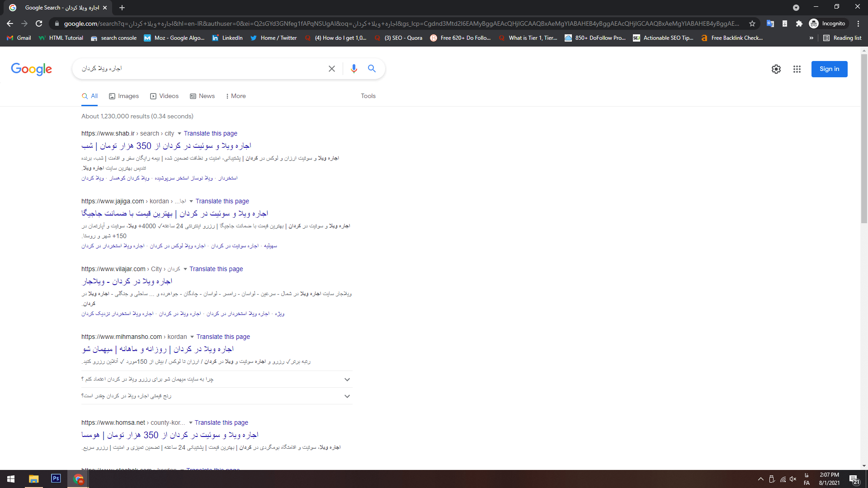
Task: Reload the page with refresh icon
Action: coord(39,23)
